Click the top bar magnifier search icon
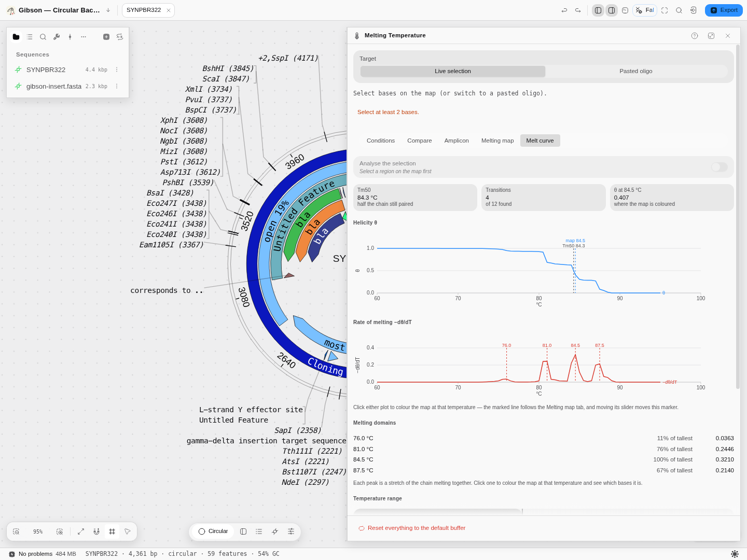The width and height of the screenshot is (747, 560). coord(679,10)
